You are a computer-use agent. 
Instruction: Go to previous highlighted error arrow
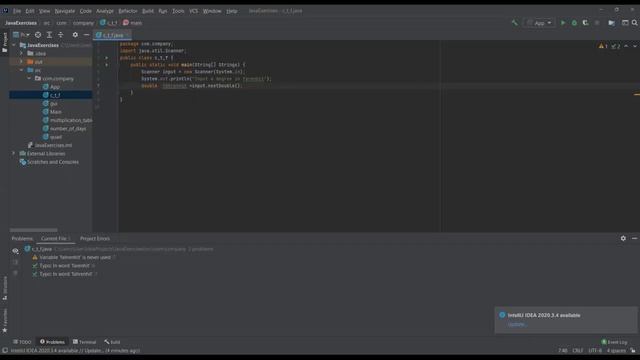[x=626, y=46]
